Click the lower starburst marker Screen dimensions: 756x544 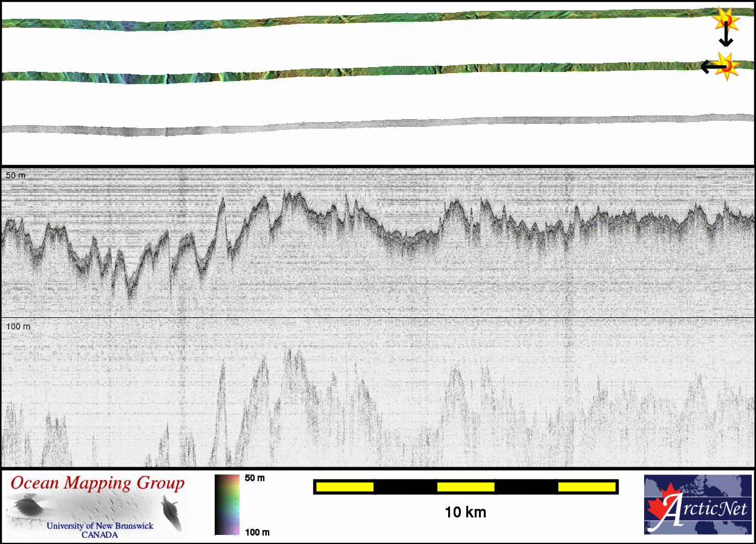click(x=726, y=64)
